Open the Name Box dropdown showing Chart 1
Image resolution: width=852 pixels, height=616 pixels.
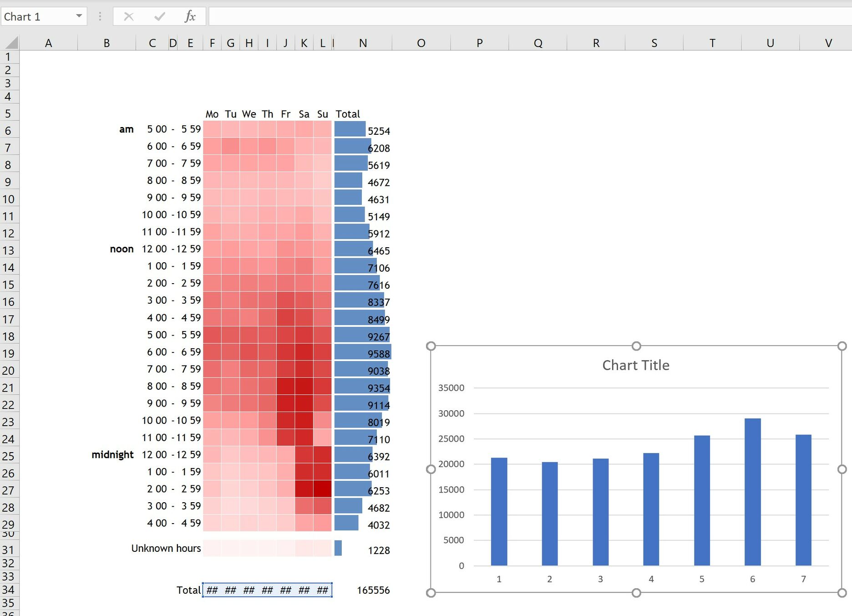pos(78,16)
